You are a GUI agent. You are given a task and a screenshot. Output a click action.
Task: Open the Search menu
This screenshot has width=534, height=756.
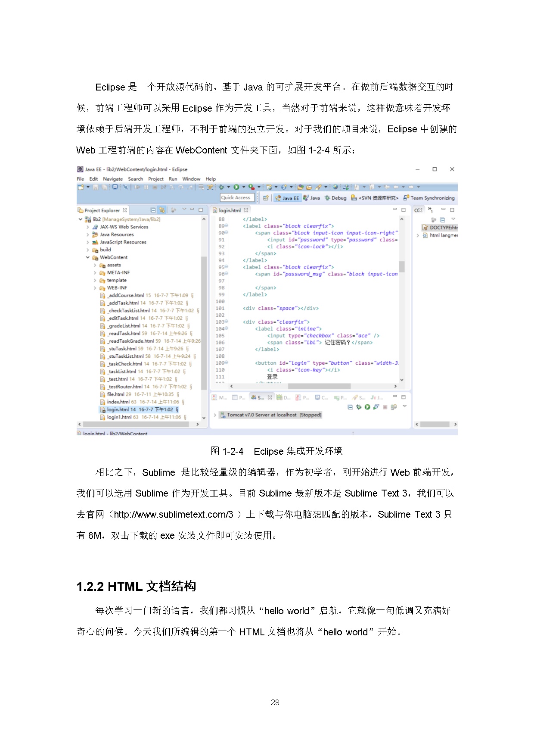(x=135, y=179)
